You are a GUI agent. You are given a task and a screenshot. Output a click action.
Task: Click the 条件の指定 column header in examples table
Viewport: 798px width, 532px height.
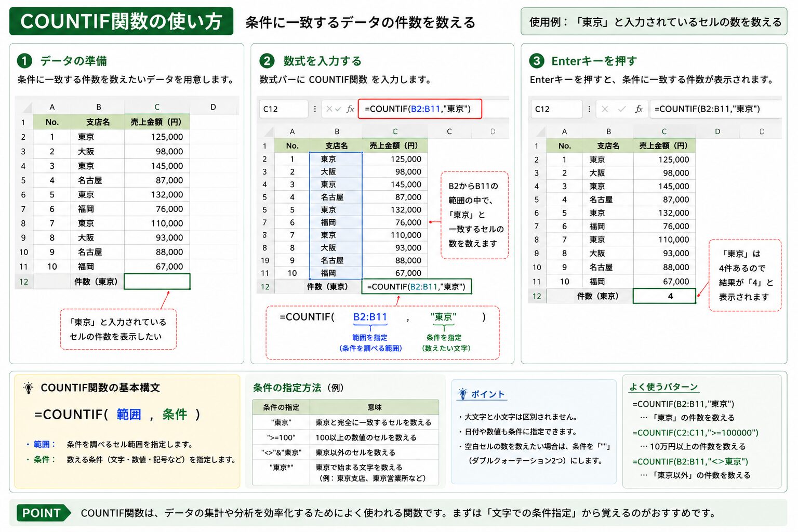[x=281, y=407]
